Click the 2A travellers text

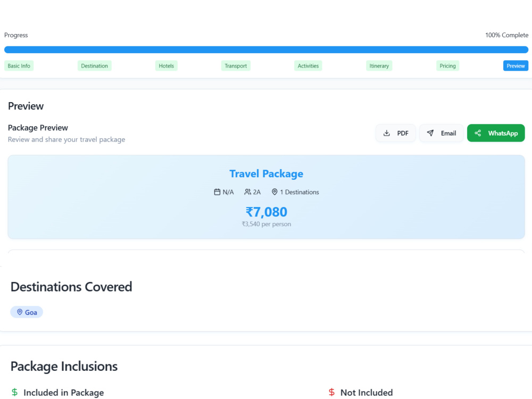(x=257, y=192)
